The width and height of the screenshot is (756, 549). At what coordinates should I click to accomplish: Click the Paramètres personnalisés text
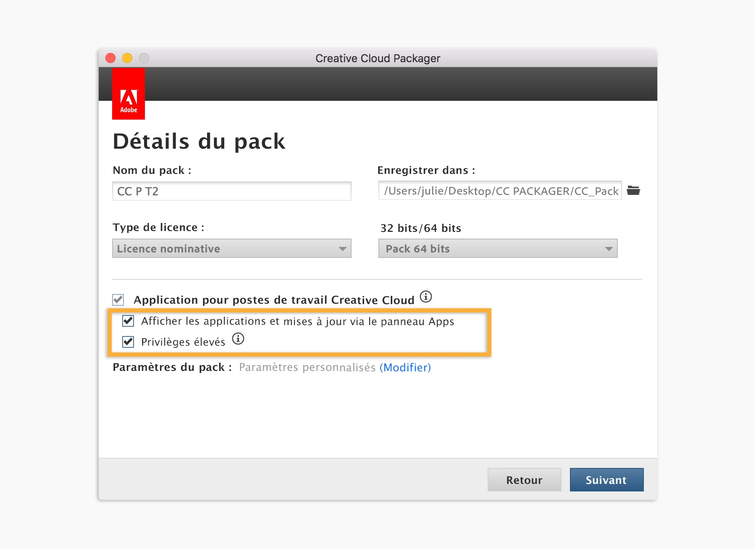point(307,368)
